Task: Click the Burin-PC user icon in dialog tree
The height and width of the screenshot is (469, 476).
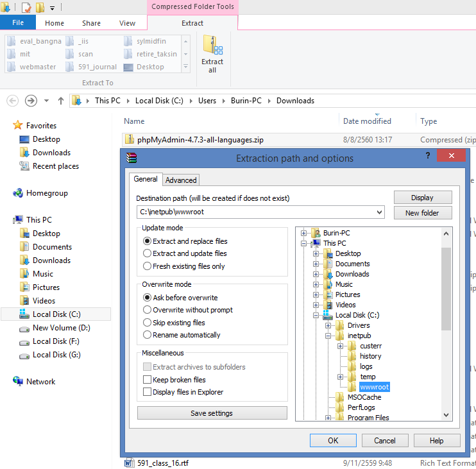Action: click(x=316, y=233)
